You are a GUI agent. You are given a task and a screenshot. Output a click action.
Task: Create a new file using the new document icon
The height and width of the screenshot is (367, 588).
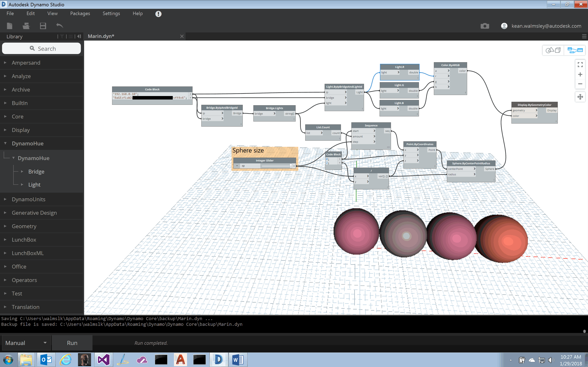pos(9,26)
